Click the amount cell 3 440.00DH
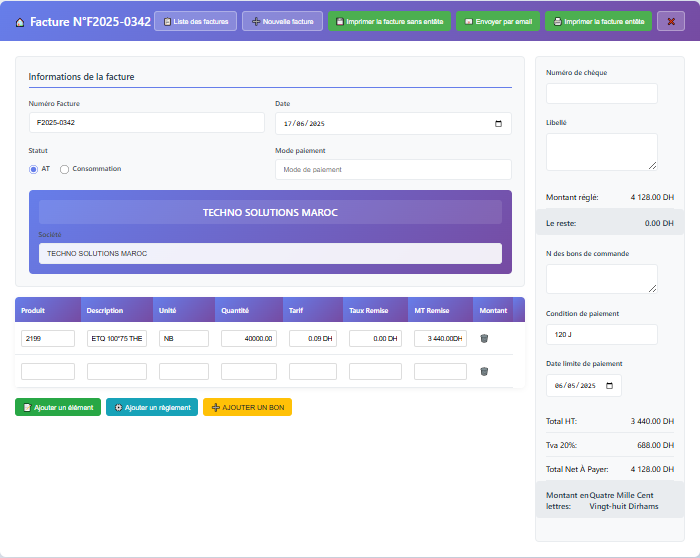 pyautogui.click(x=440, y=338)
